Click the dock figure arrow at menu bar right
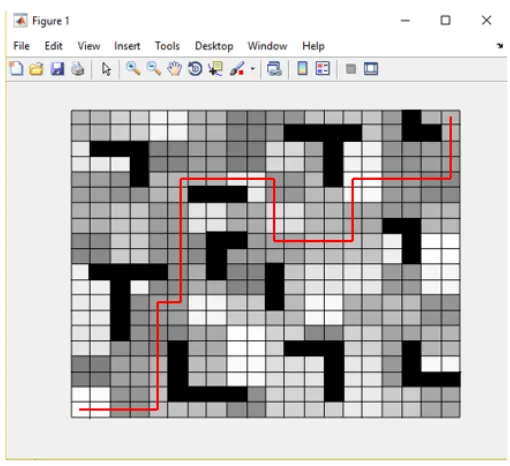Screen dimensions: 510x466 pyautogui.click(x=500, y=46)
